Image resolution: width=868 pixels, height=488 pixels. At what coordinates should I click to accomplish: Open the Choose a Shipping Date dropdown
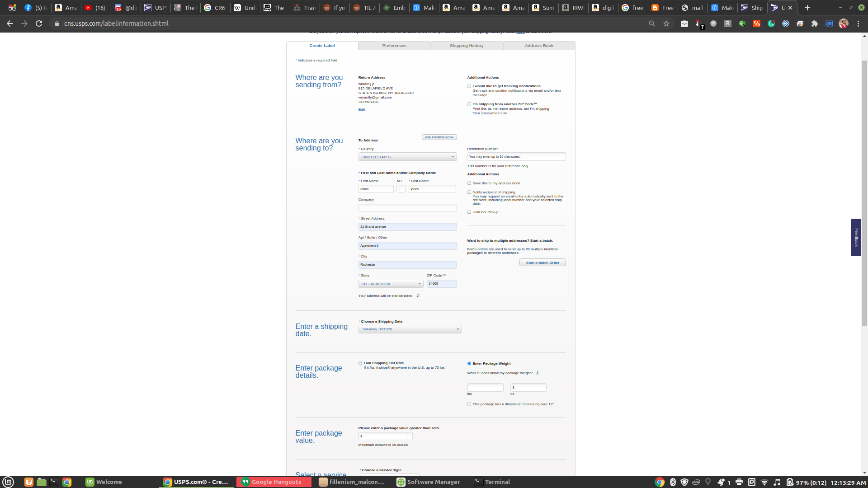pyautogui.click(x=410, y=329)
